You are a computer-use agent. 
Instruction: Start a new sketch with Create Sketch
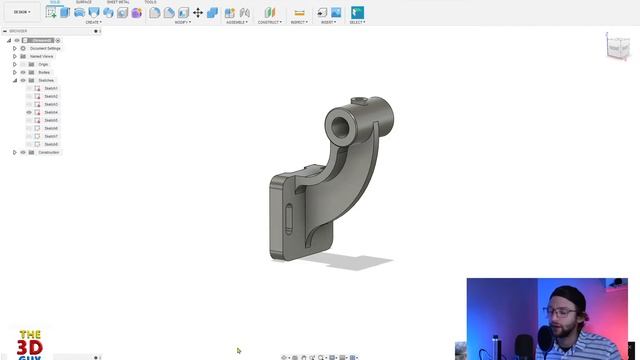coord(51,13)
